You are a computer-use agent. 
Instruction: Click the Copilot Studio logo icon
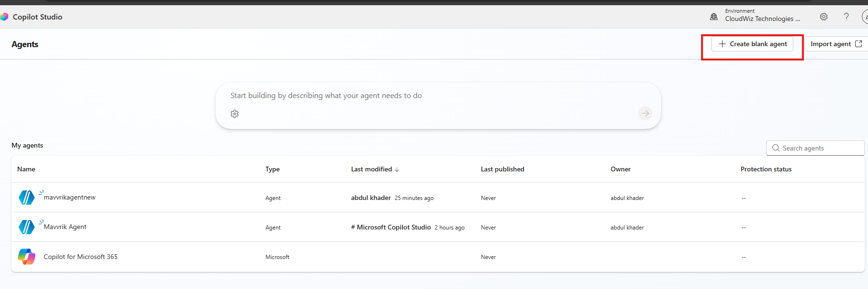pyautogui.click(x=4, y=17)
